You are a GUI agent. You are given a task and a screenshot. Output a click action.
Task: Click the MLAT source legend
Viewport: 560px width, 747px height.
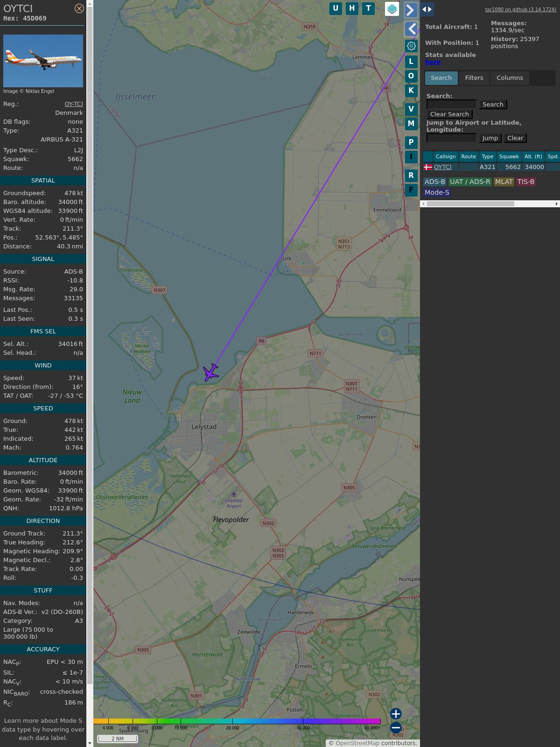coord(504,182)
